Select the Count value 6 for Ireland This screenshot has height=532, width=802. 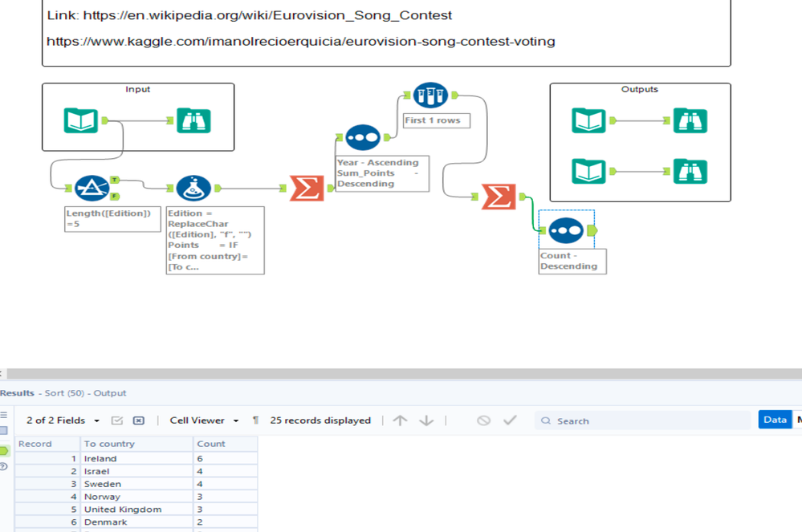coord(225,458)
